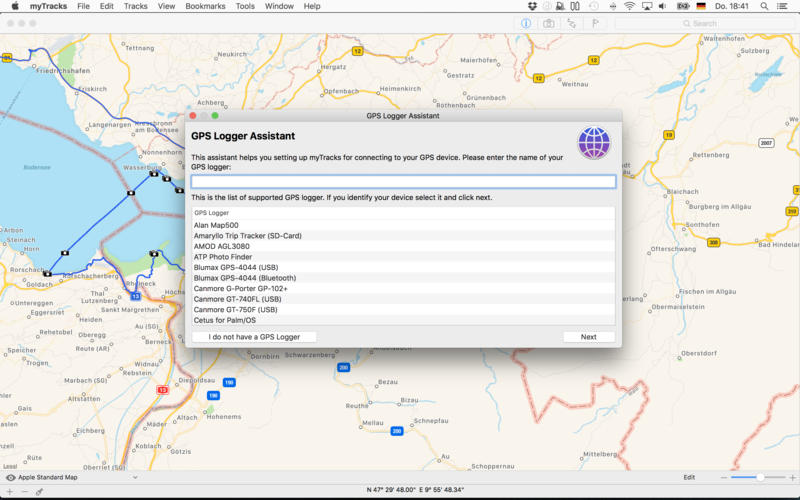Click the Info inspector toolbar icon
The image size is (800, 500).
[x=526, y=23]
